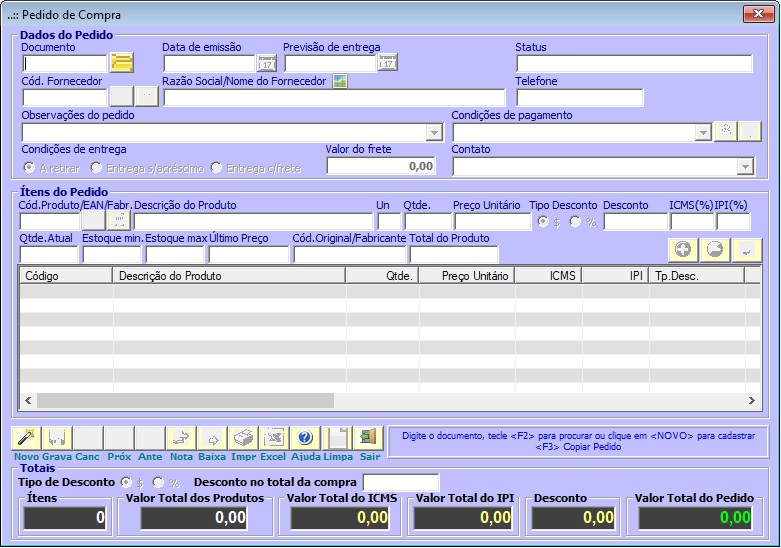Click the Próx next toolbar button
Image resolution: width=781 pixels, height=548 pixels.
point(119,438)
